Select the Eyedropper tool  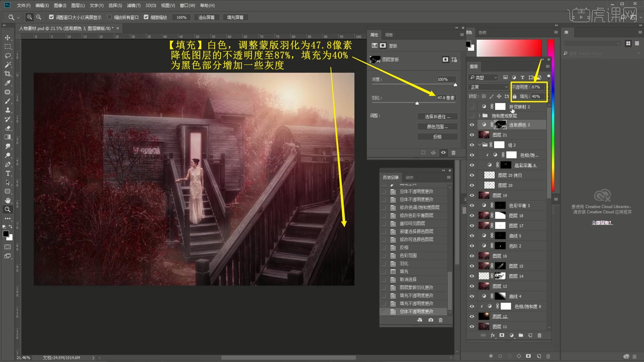(8, 83)
